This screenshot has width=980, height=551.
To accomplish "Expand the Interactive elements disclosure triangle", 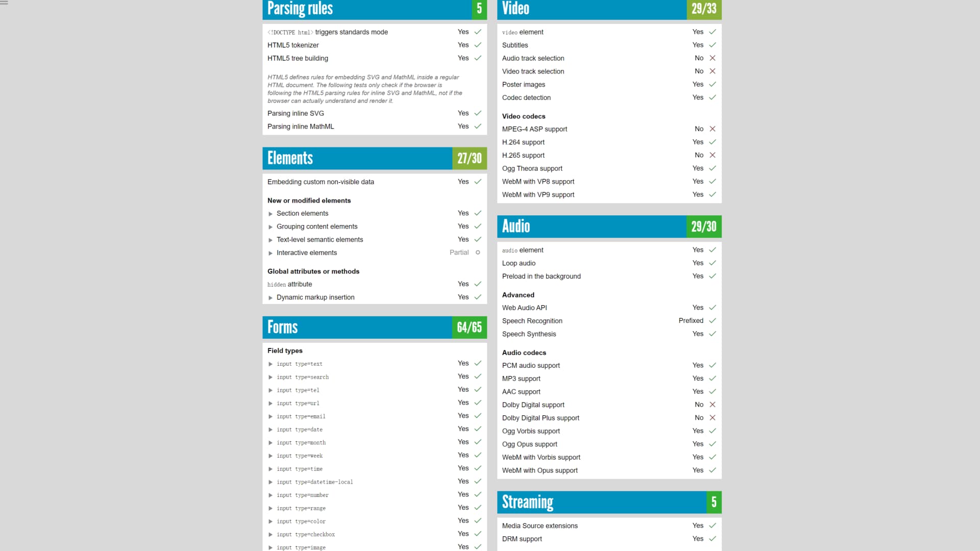I will [270, 253].
